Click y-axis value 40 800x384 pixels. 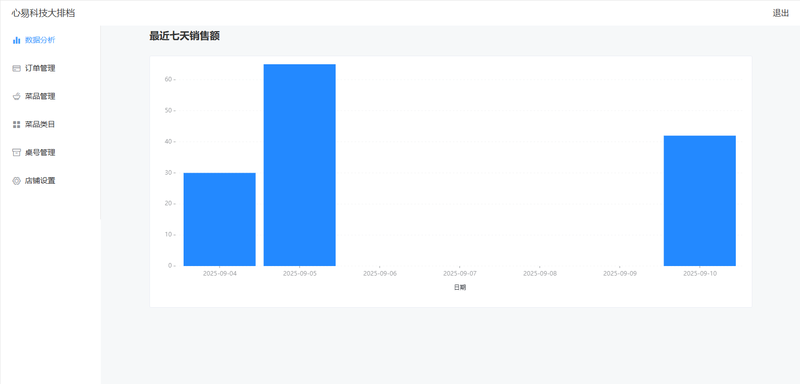point(167,142)
